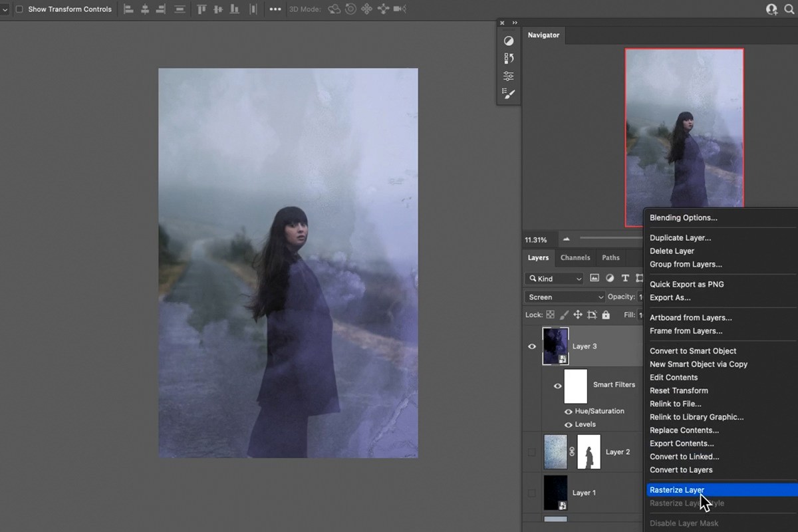Filter layers by pixel layers icon

595,278
